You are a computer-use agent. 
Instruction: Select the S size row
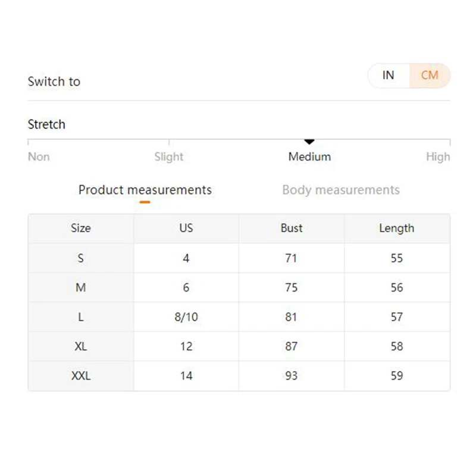point(81,258)
